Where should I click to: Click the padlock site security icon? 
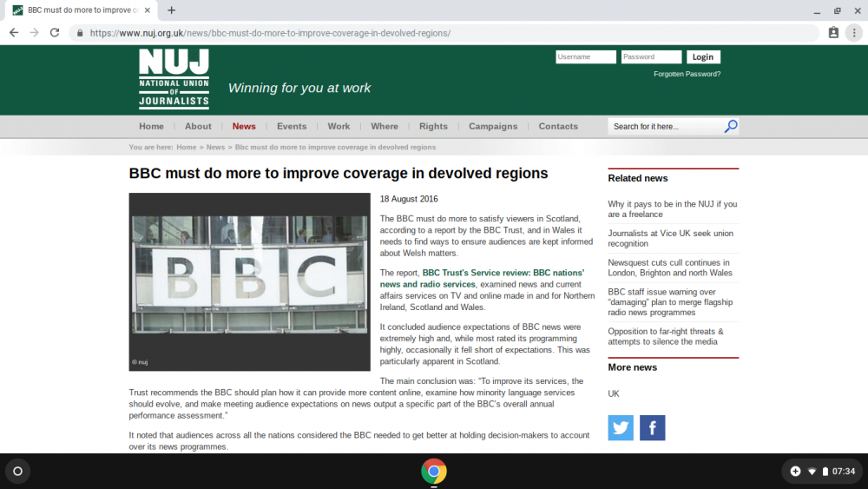point(80,33)
